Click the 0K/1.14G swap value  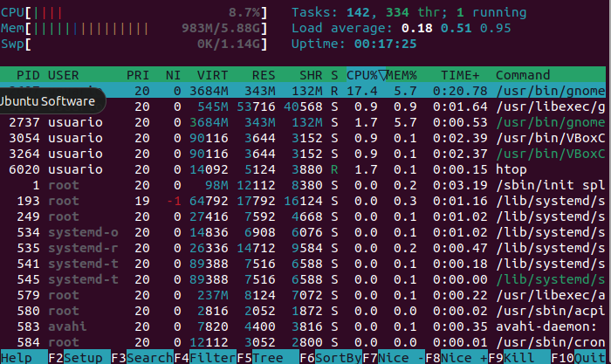click(x=229, y=44)
